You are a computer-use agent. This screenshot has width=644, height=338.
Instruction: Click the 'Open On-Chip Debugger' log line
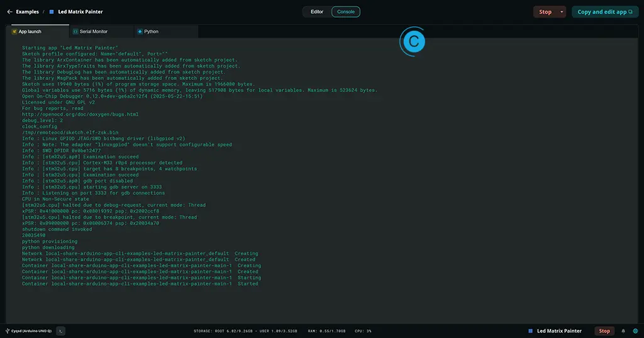tap(112, 96)
